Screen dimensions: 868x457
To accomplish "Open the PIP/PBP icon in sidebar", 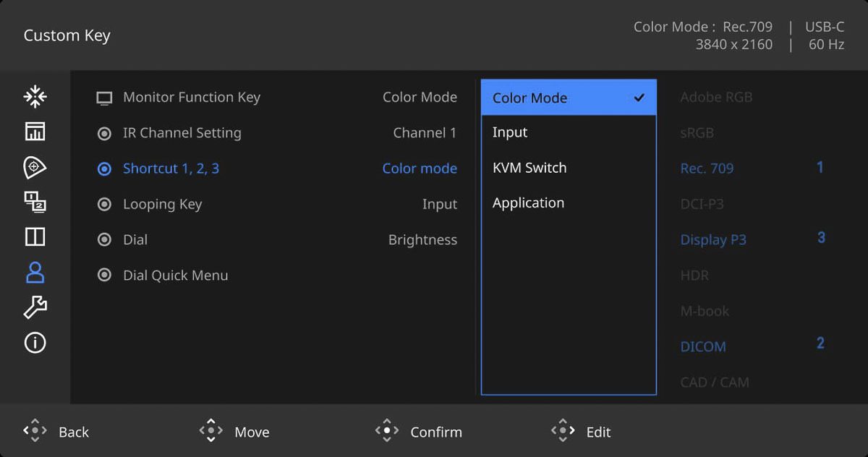I will point(35,202).
